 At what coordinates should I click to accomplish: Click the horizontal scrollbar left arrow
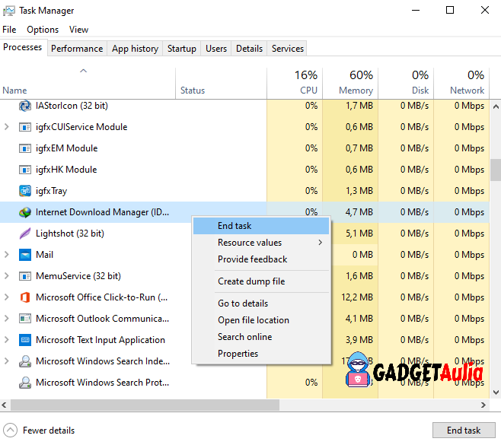(x=4, y=405)
